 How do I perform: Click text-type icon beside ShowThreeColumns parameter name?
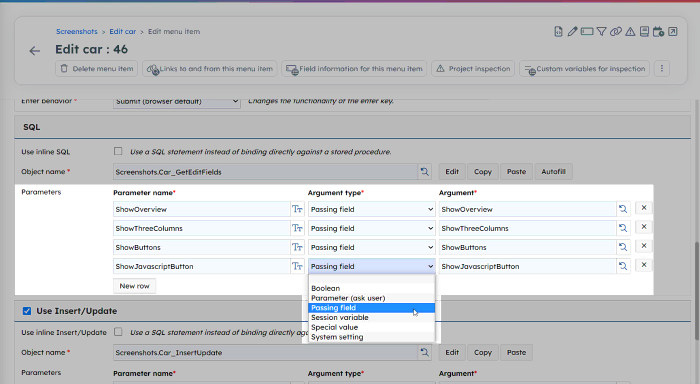tap(297, 228)
